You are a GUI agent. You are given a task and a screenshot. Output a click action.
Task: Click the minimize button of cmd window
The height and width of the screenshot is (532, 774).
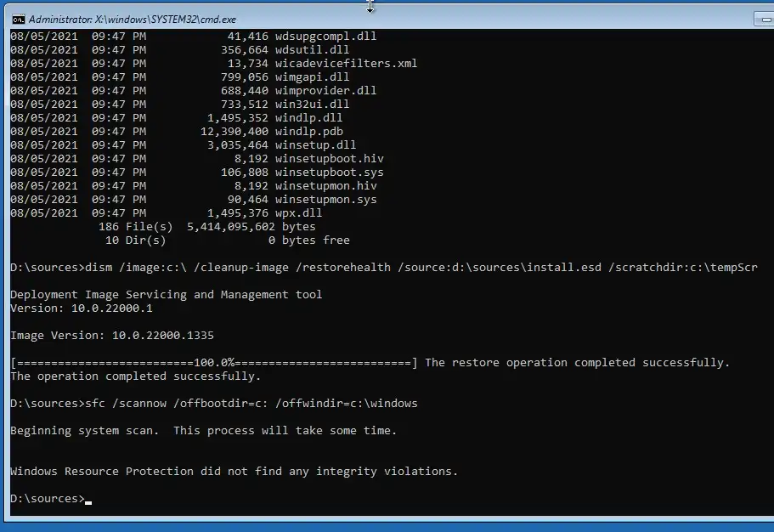click(765, 20)
